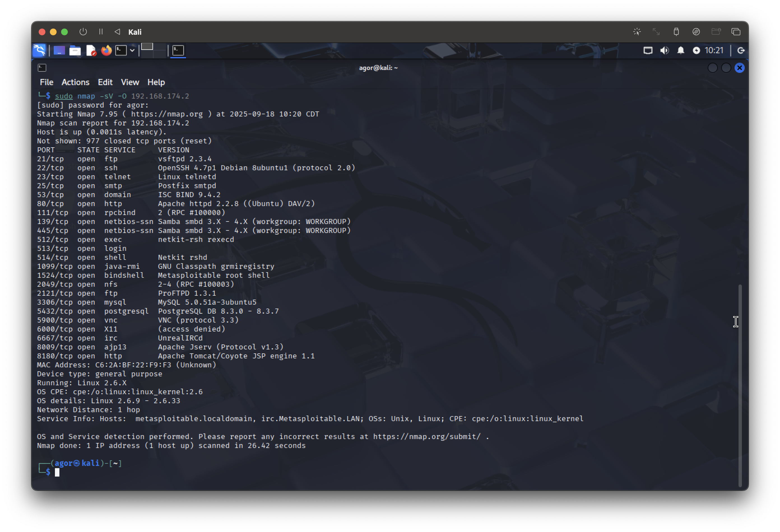
Task: Open the volume control speaker icon
Action: (664, 51)
